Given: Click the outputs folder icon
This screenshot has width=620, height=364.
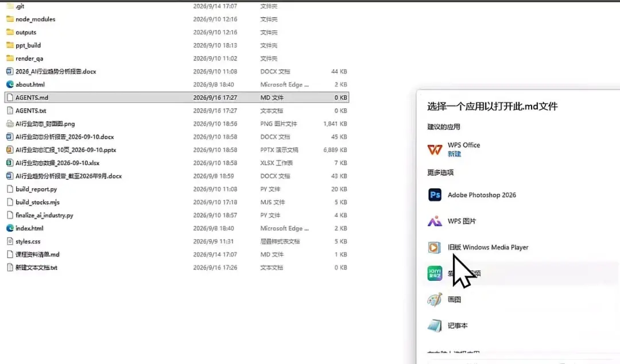Looking at the screenshot, I should coord(10,32).
